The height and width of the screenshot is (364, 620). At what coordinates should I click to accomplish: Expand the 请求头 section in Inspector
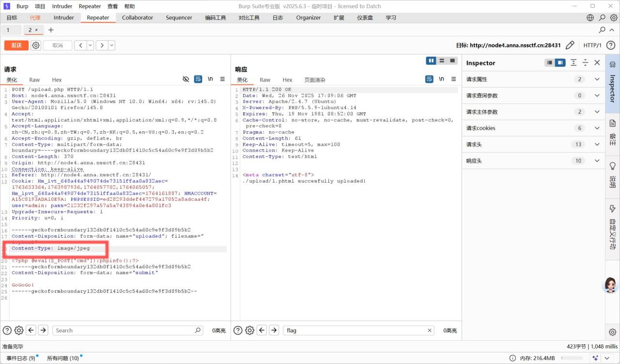[597, 144]
